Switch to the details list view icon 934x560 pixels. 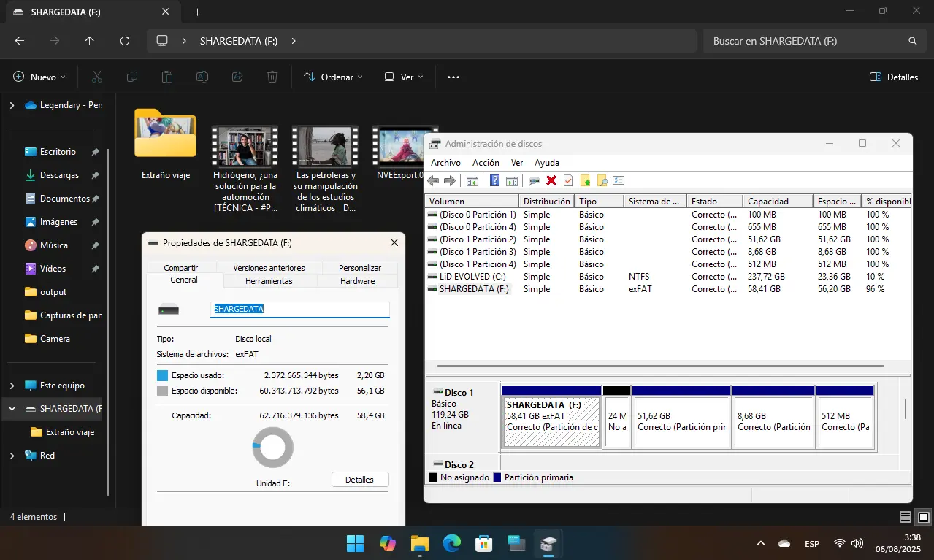click(906, 517)
